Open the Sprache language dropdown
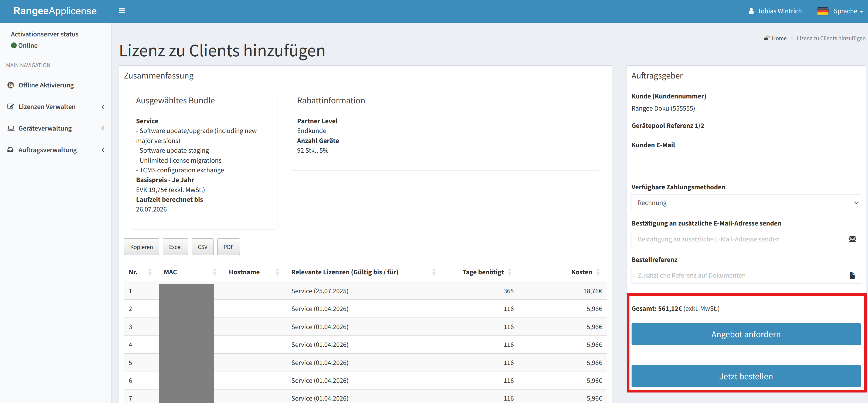The height and width of the screenshot is (403, 868). [848, 11]
